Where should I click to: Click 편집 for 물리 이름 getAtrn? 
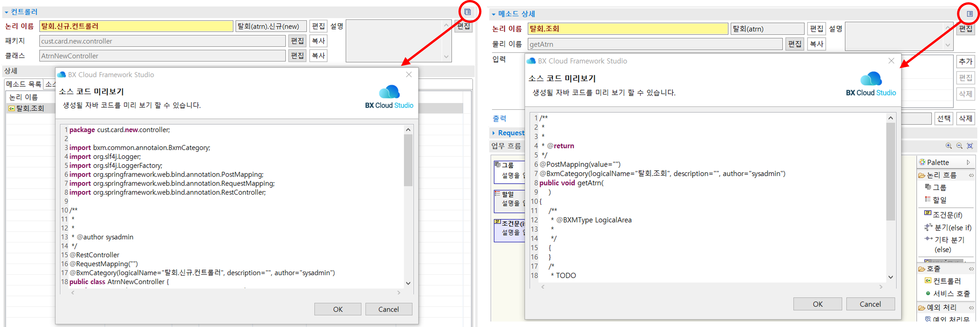(x=795, y=44)
